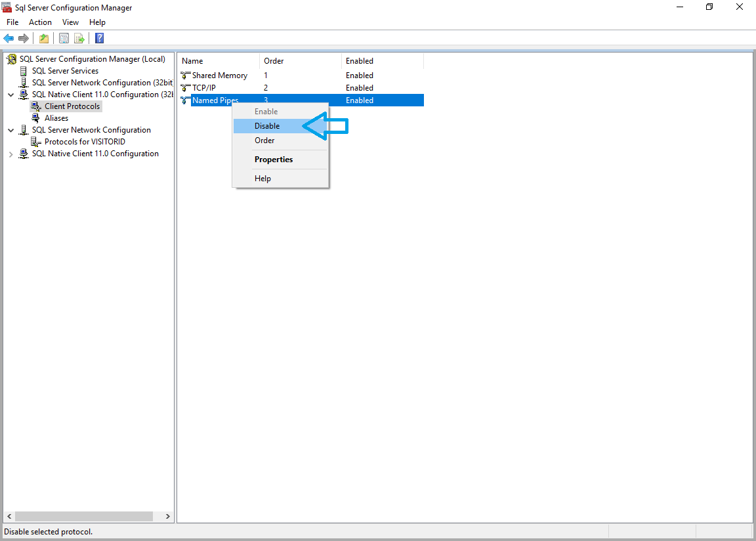Screen dimensions: 756x541
Task: Select Order from the context menu
Action: (x=264, y=141)
